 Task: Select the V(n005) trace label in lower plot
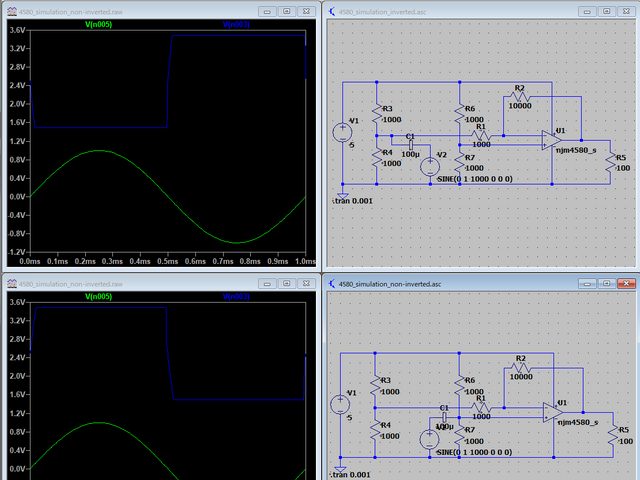tap(98, 297)
